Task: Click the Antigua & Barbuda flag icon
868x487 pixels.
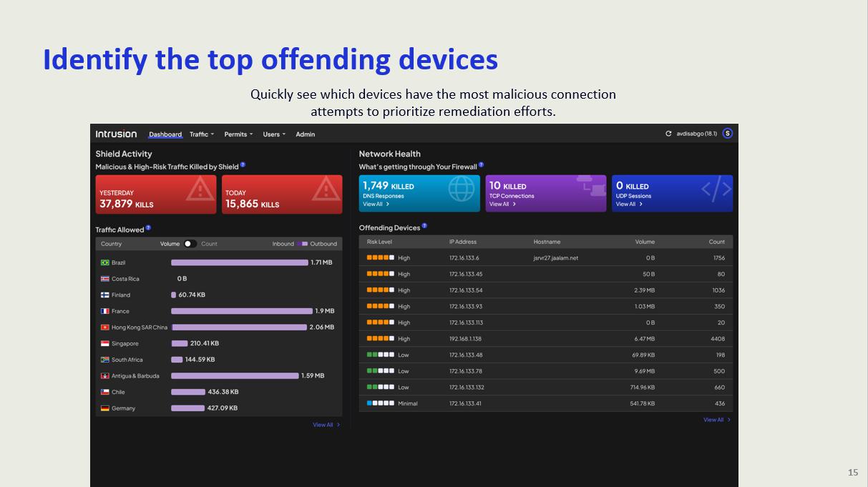Action: 105,376
